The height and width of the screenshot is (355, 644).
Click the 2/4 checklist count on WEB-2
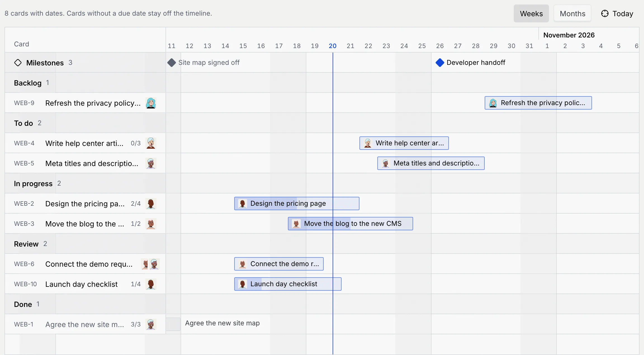[x=136, y=203]
